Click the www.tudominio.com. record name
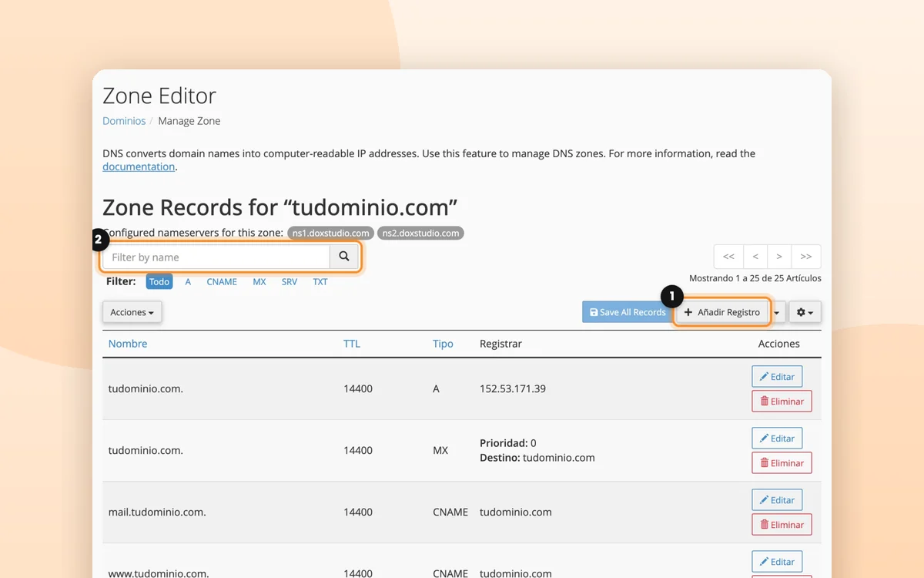The height and width of the screenshot is (578, 924). (159, 573)
